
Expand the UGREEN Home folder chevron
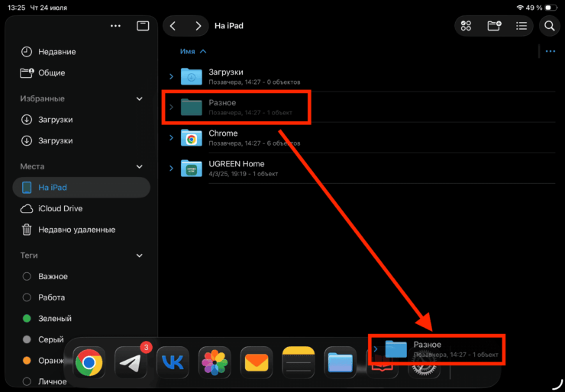[x=171, y=168]
